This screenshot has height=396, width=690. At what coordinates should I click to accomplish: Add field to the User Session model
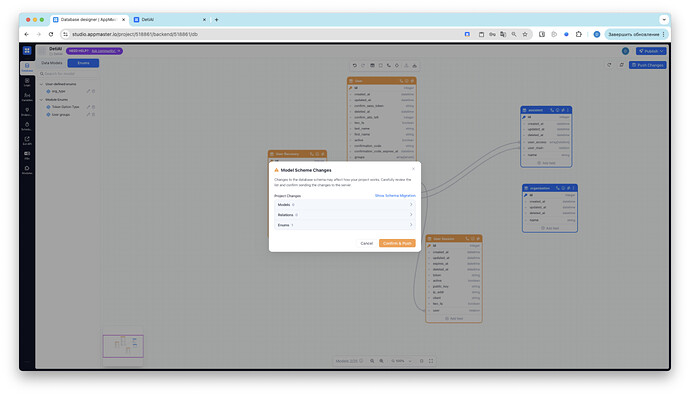[x=454, y=318]
